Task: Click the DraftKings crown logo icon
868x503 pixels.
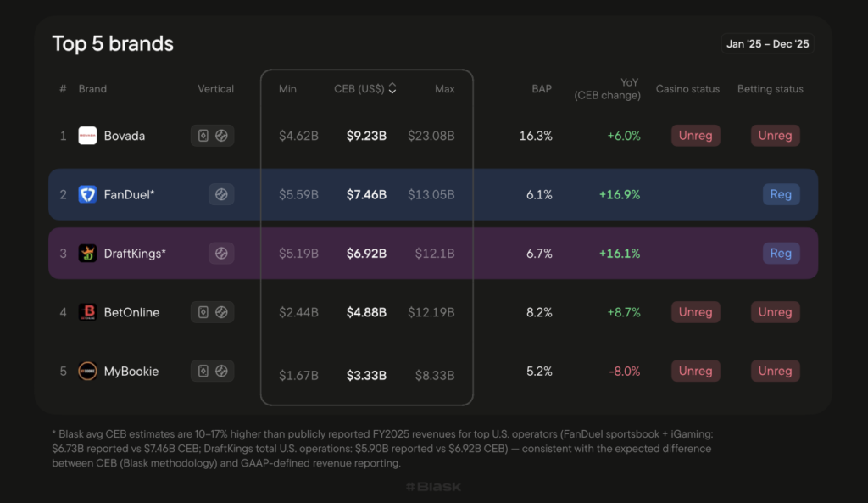Action: pos(87,253)
